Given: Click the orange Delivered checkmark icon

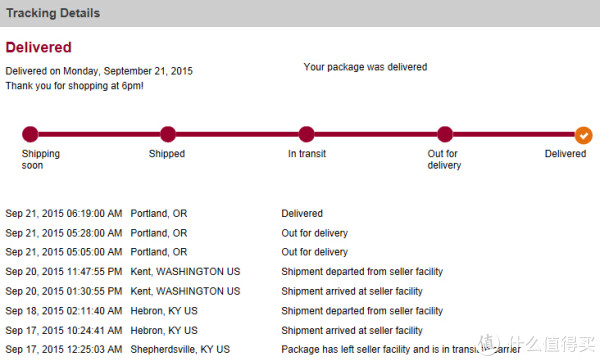Looking at the screenshot, I should pos(584,135).
